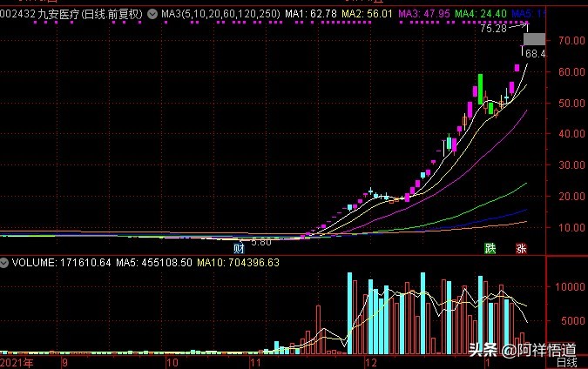Select the MA2: 56.01 value
The width and height of the screenshot is (588, 369).
[367, 14]
